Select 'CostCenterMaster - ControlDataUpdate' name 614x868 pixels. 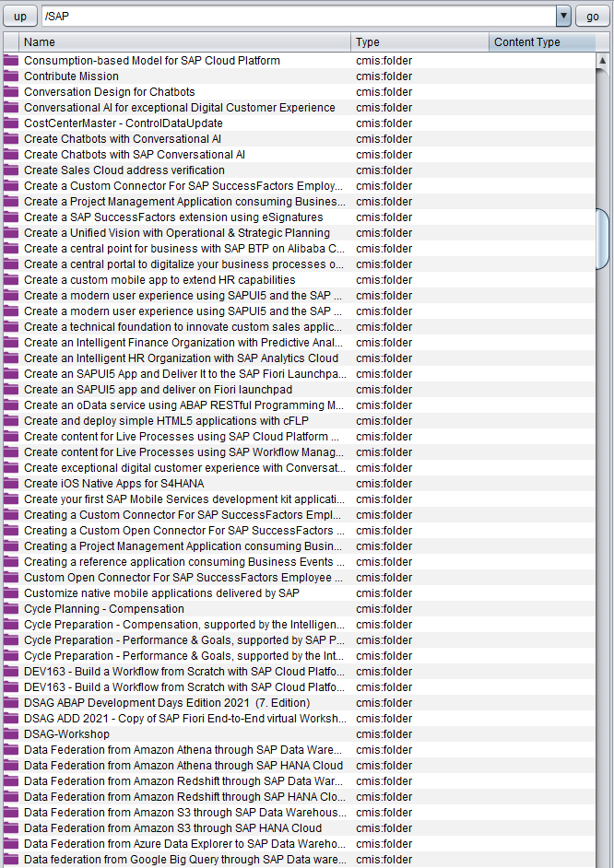pos(124,123)
